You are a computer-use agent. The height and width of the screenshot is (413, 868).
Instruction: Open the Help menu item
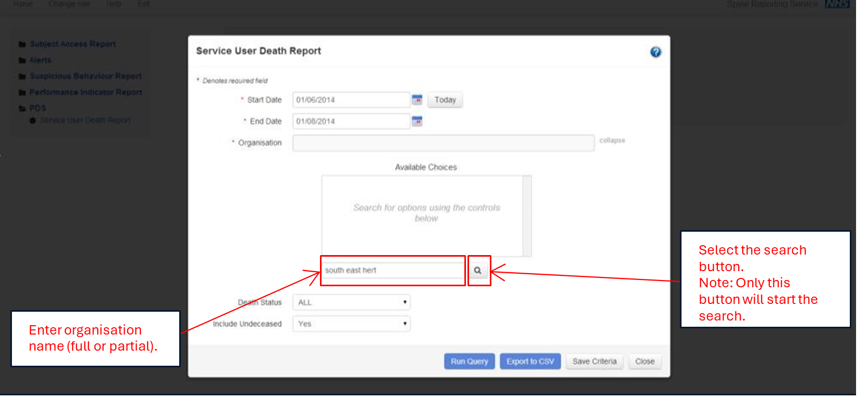[114, 4]
